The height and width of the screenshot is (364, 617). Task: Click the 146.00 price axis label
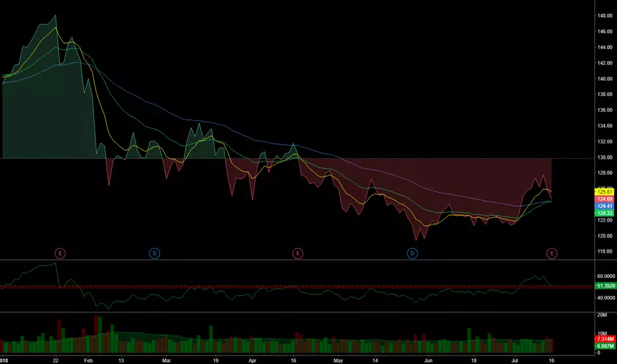[605, 32]
